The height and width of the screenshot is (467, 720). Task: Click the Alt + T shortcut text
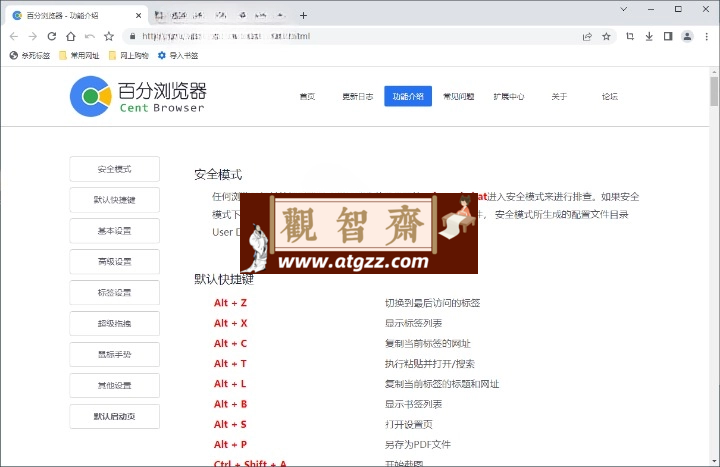click(230, 364)
